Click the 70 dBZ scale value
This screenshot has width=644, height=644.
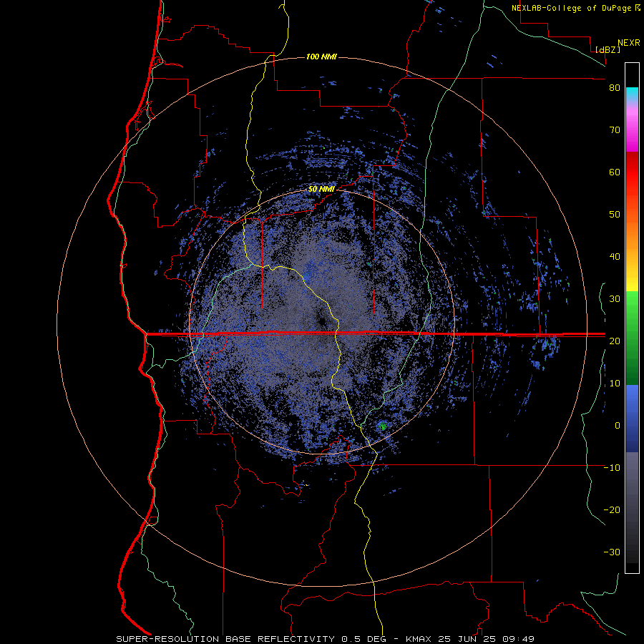click(615, 130)
